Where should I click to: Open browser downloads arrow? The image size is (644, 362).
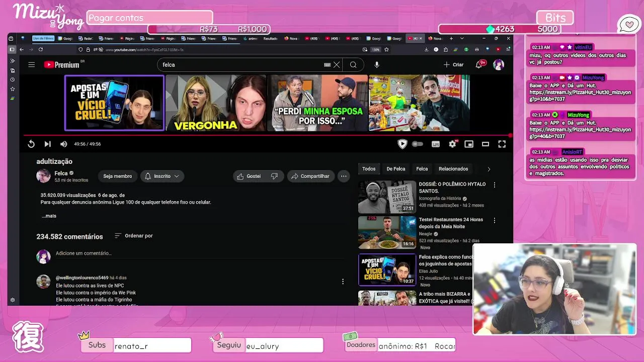point(426,49)
